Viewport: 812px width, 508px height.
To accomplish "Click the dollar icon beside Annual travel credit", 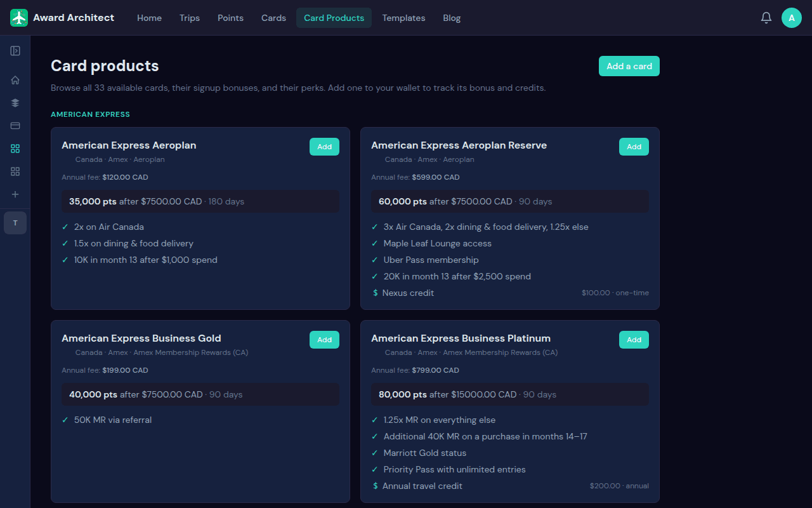I will (x=376, y=486).
